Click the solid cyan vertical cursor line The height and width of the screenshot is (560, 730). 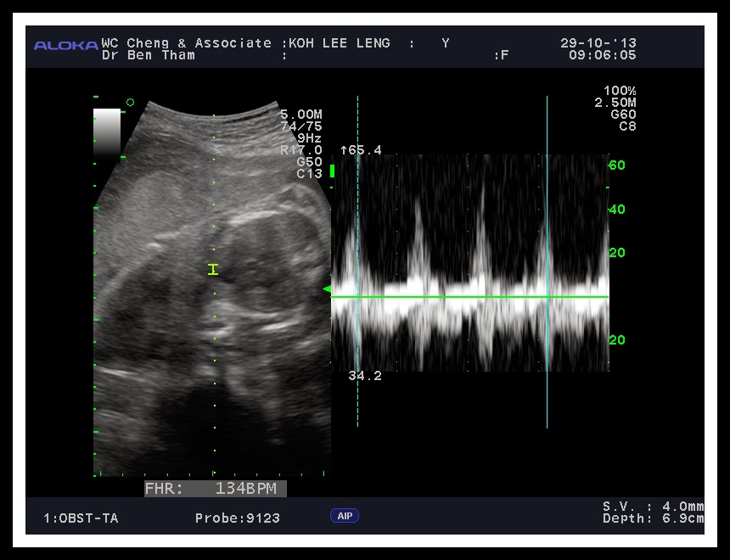547,261
